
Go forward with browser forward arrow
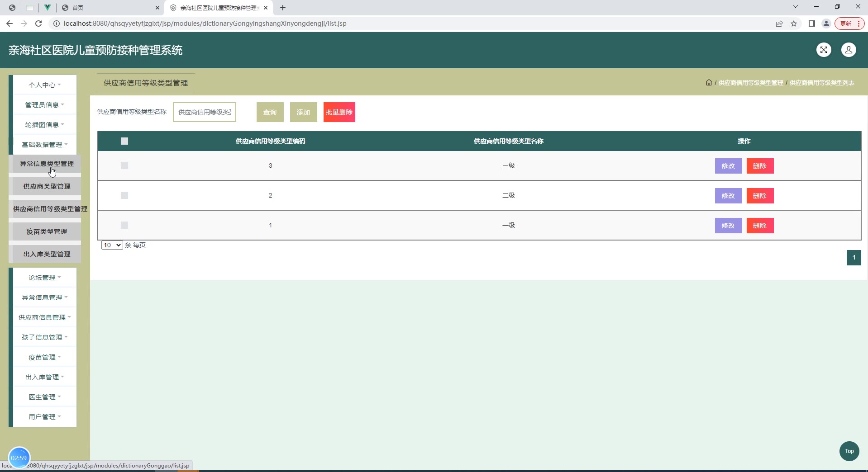[24, 24]
